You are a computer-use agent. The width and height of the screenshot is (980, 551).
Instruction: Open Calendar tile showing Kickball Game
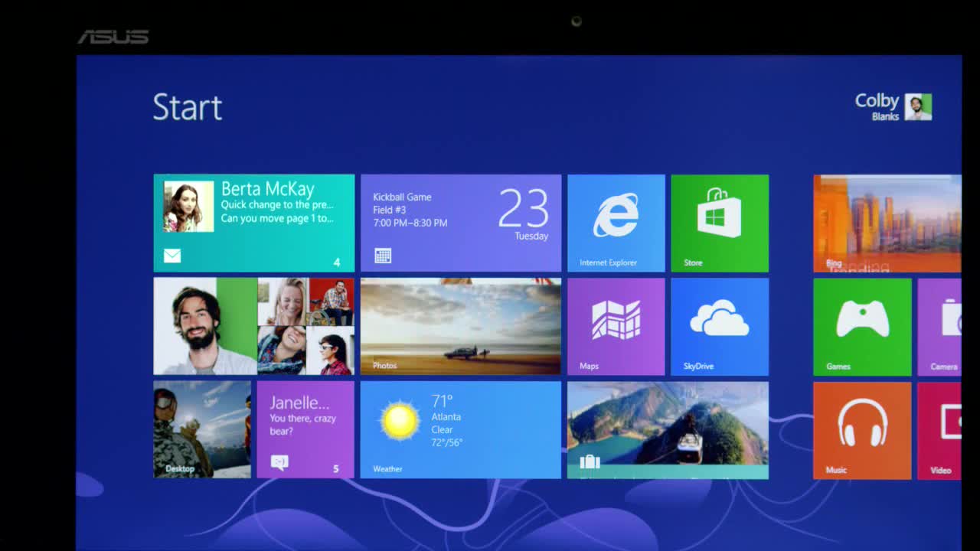pos(461,223)
